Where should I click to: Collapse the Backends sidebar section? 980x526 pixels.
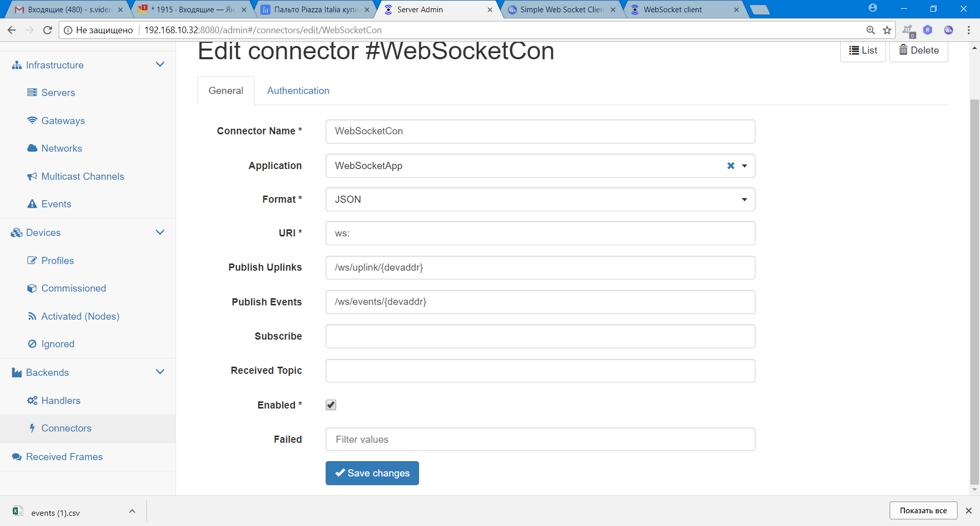pos(160,372)
